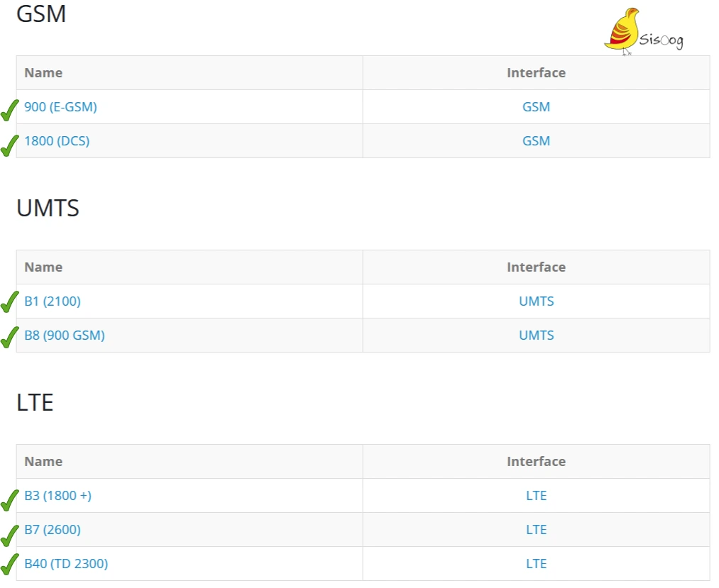This screenshot has width=719, height=588.
Task: Click UMTS interface link in B1 row
Action: 536,301
